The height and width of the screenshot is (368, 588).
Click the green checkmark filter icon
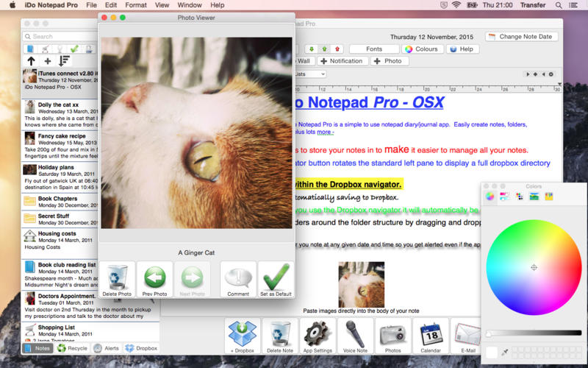[x=74, y=49]
